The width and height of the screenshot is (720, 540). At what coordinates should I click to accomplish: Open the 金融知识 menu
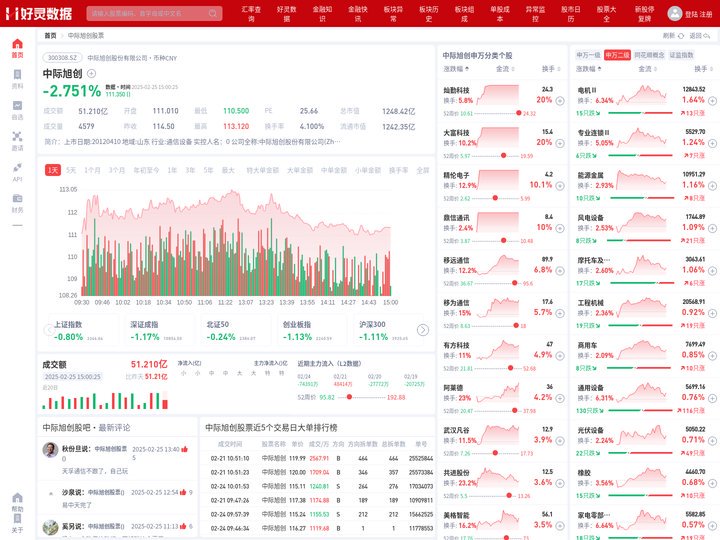coord(322,14)
